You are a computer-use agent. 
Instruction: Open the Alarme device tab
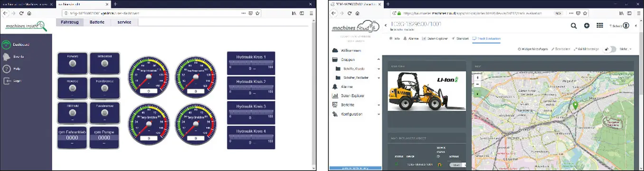(411, 38)
